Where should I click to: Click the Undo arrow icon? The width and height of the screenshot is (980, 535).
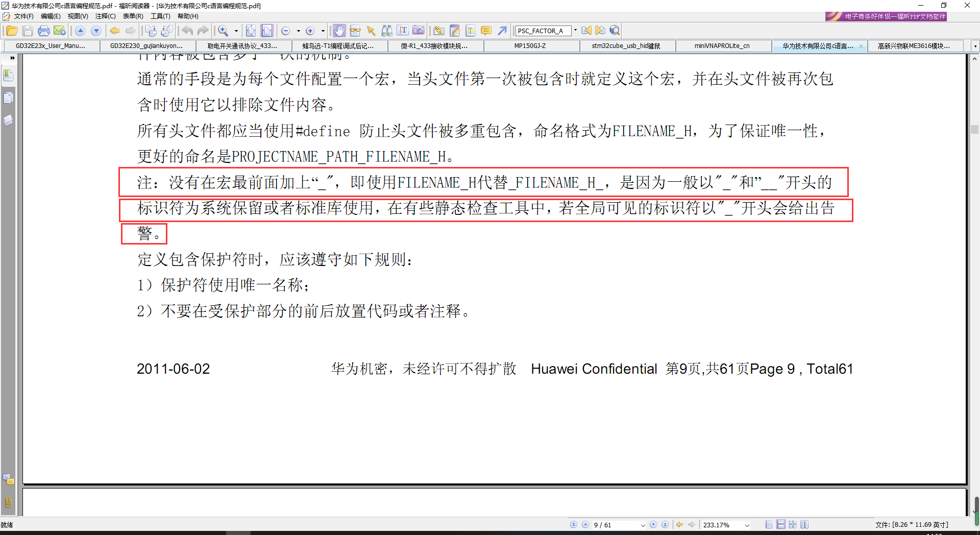(187, 31)
